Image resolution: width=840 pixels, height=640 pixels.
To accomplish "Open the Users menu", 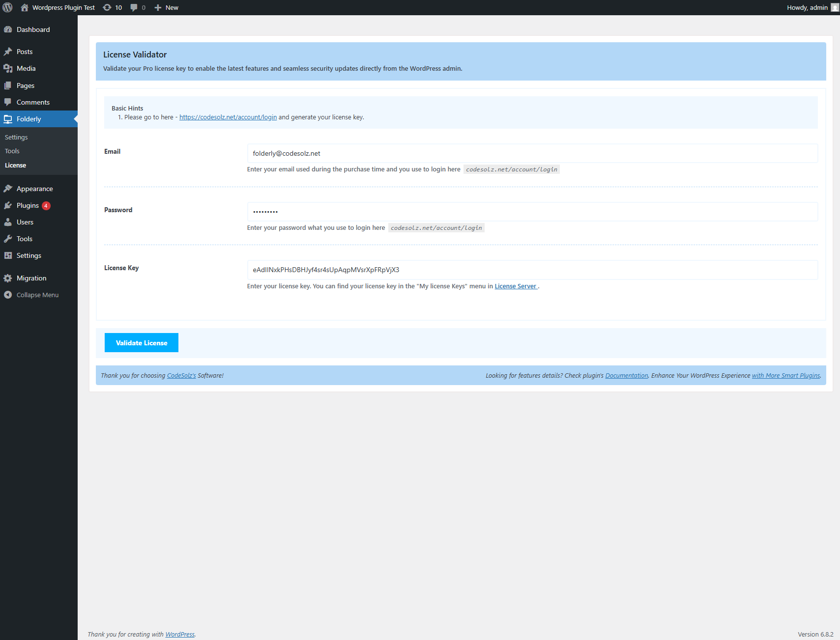I will tap(39, 222).
